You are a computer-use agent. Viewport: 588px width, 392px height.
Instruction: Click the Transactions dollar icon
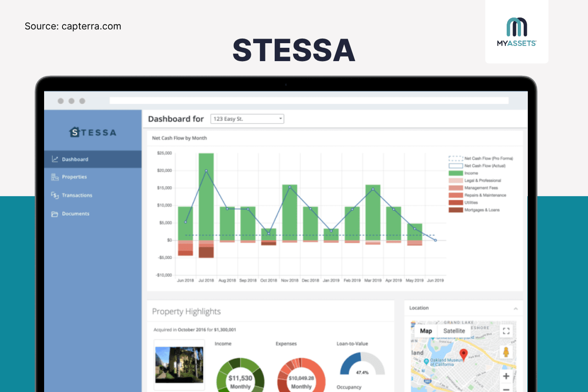click(x=55, y=195)
